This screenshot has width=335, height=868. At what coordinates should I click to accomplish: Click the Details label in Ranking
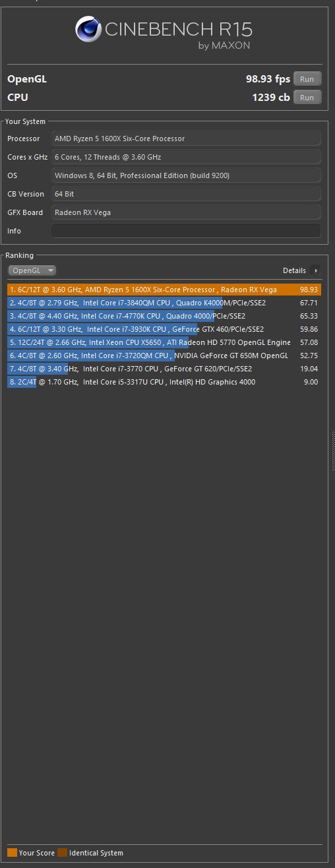294,270
